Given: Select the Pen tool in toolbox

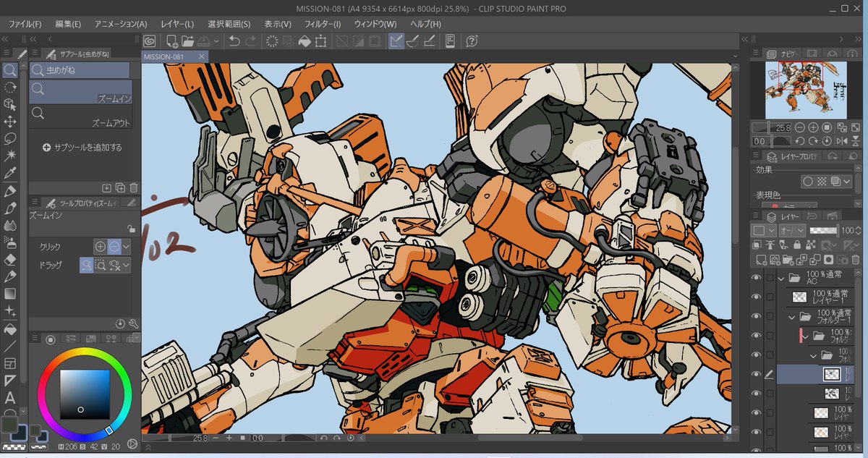Looking at the screenshot, I should pyautogui.click(x=10, y=191).
